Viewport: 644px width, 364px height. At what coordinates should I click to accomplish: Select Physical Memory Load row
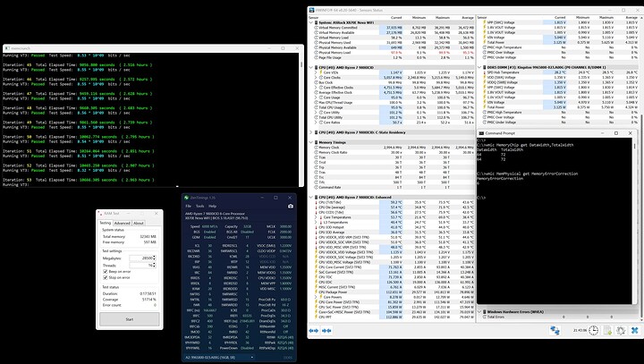pos(392,53)
